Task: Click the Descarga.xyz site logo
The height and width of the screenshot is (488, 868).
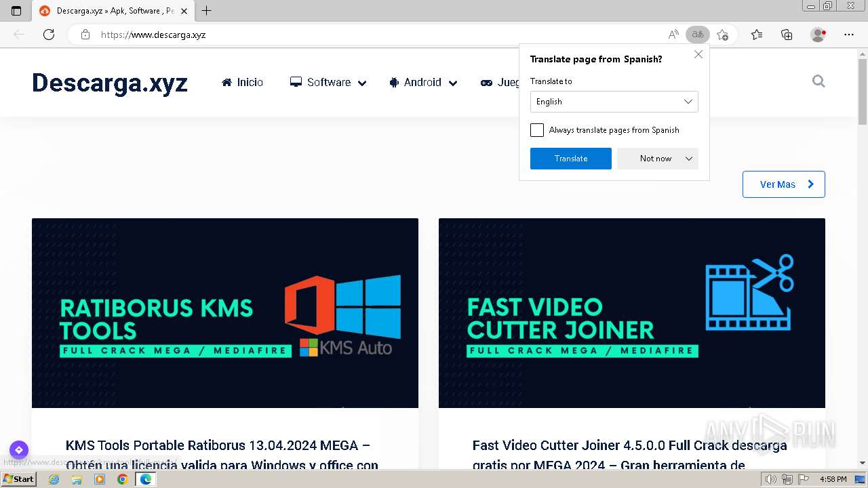Action: click(x=110, y=83)
